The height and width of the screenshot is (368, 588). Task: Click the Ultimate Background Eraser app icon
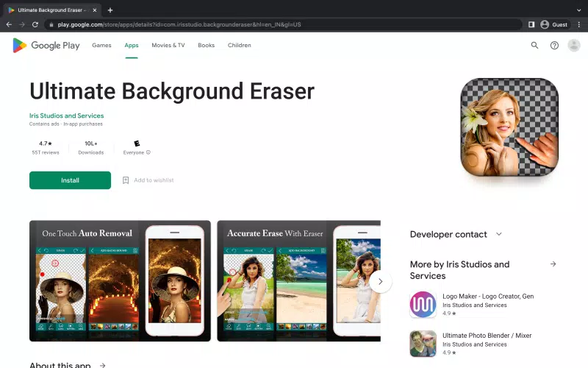click(509, 127)
